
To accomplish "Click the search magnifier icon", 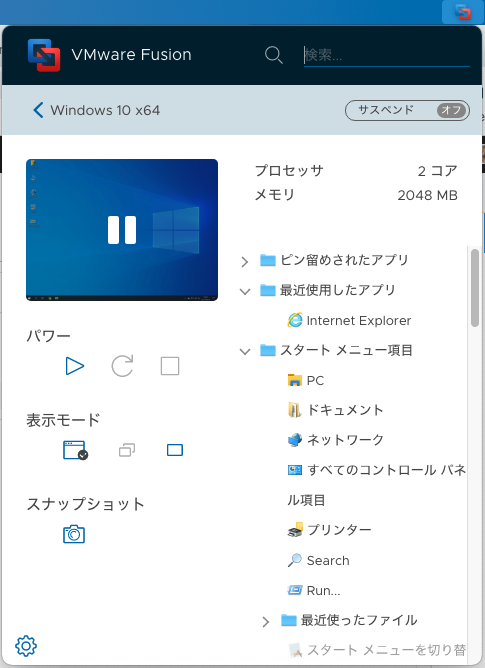I will click(x=274, y=55).
